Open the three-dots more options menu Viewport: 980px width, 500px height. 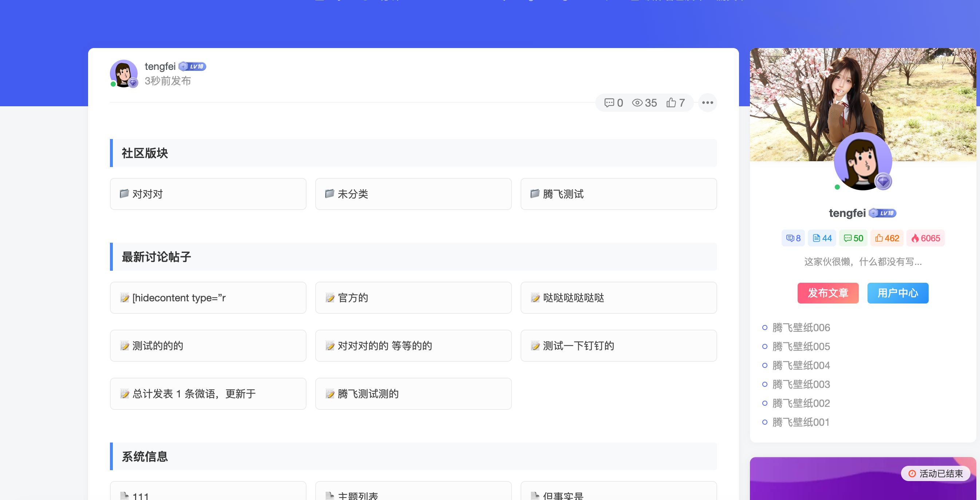[x=707, y=103]
